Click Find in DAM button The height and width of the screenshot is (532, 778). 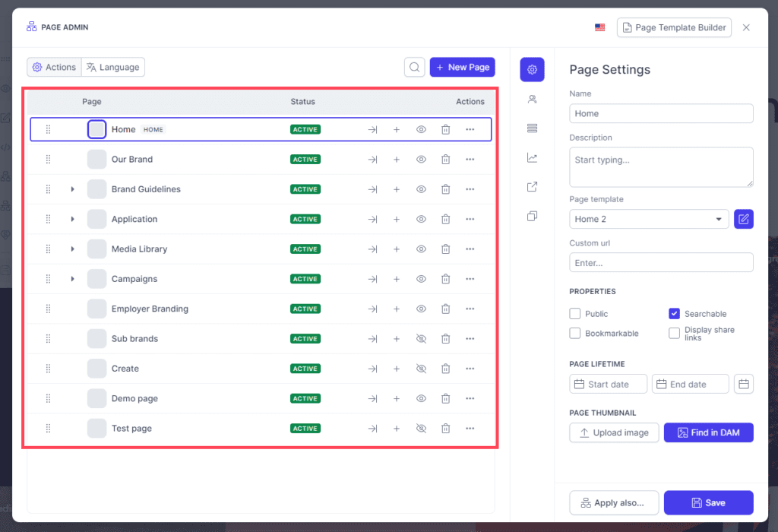coord(708,432)
